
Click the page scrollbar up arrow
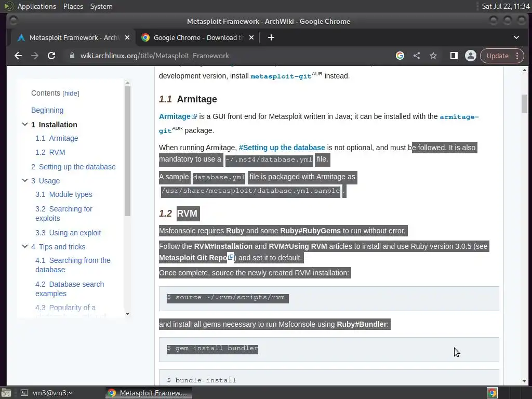point(524,70)
